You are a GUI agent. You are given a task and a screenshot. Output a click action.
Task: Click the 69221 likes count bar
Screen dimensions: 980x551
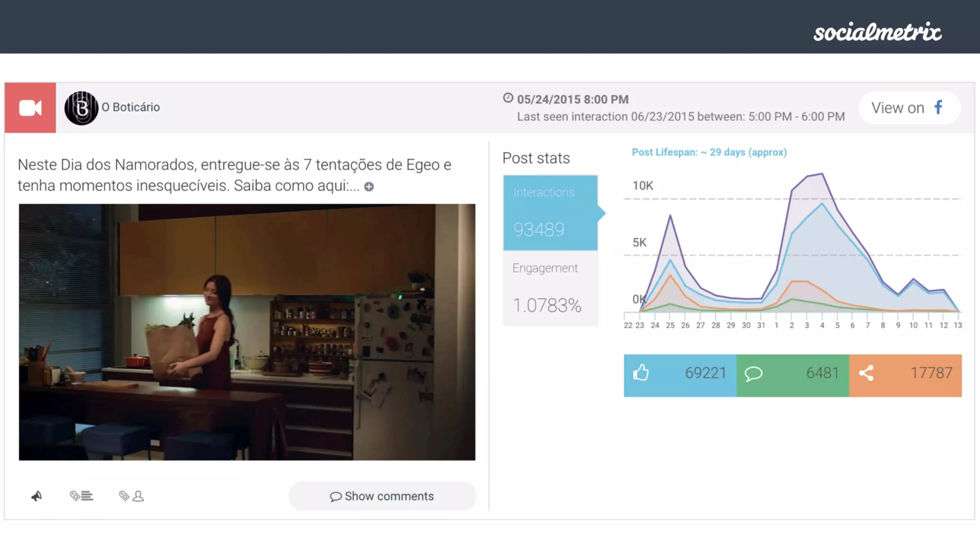(x=705, y=373)
